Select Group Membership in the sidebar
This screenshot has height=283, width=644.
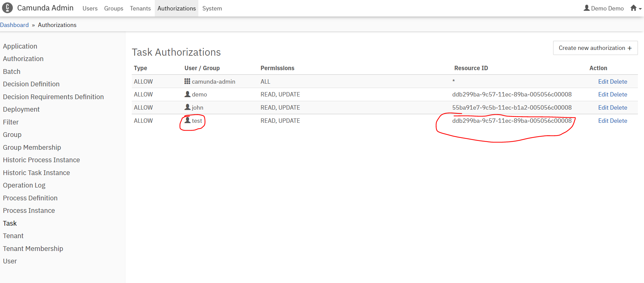[x=32, y=147]
